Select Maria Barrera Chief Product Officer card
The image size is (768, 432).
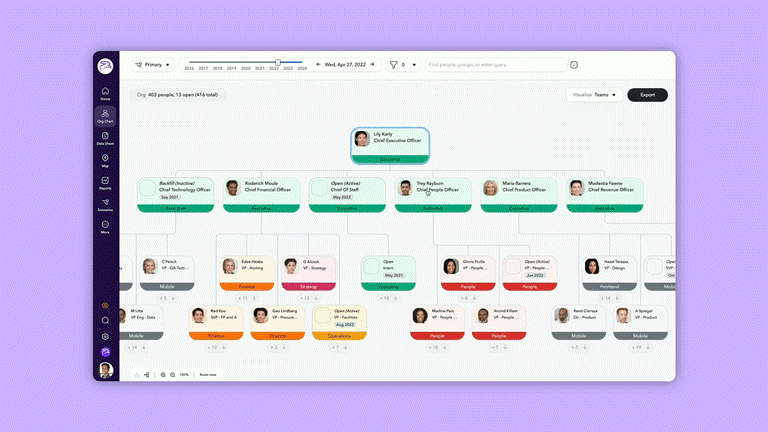click(519, 195)
